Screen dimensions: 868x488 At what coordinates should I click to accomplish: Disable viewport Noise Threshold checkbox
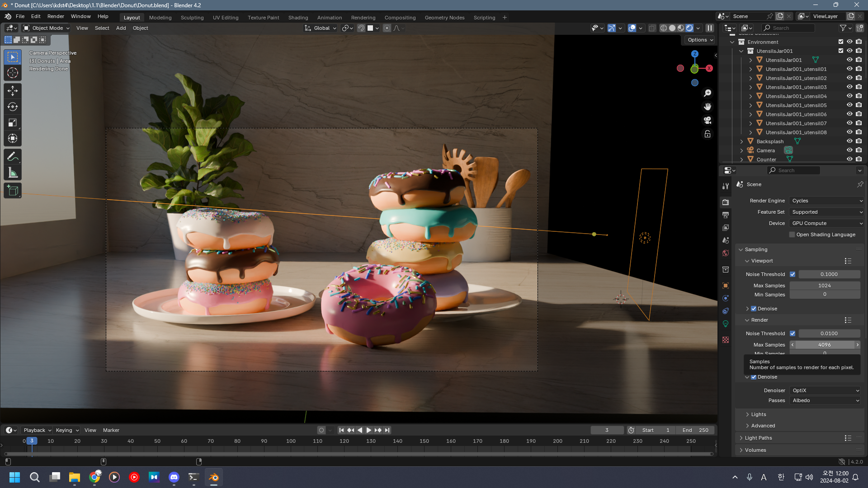(793, 274)
